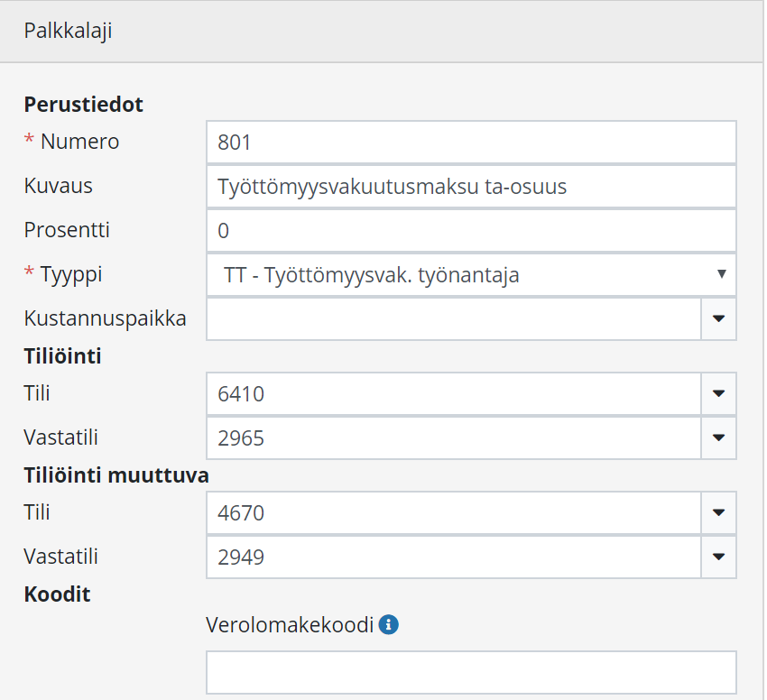Click the Numero field label
Image resolution: width=767 pixels, height=700 pixels.
coord(79,142)
